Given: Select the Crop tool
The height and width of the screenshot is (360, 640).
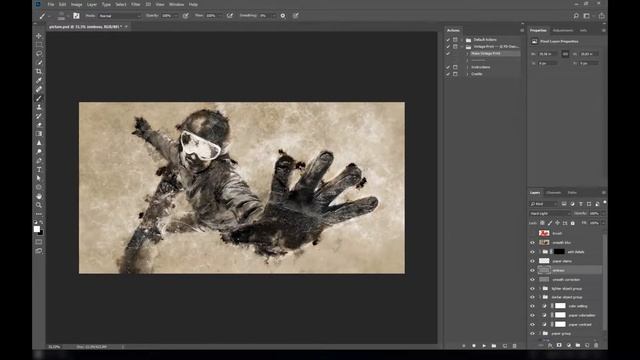Looking at the screenshot, I should click(39, 71).
